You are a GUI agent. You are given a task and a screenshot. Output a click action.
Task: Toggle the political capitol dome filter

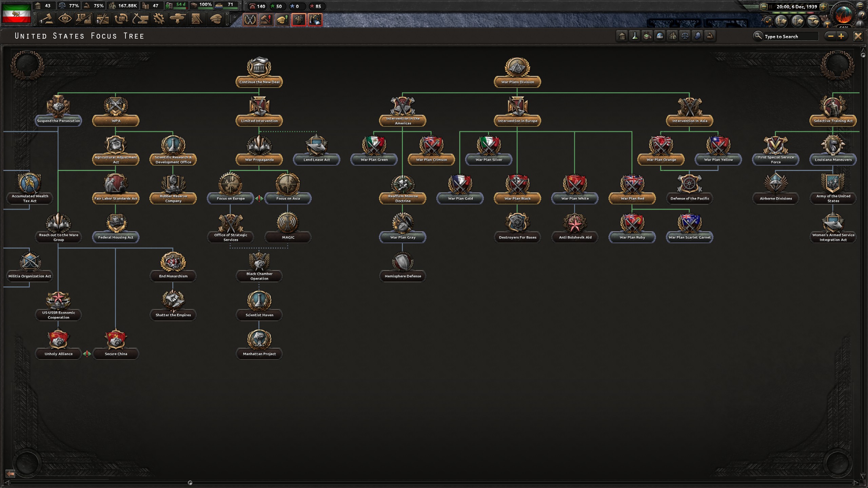pos(660,36)
